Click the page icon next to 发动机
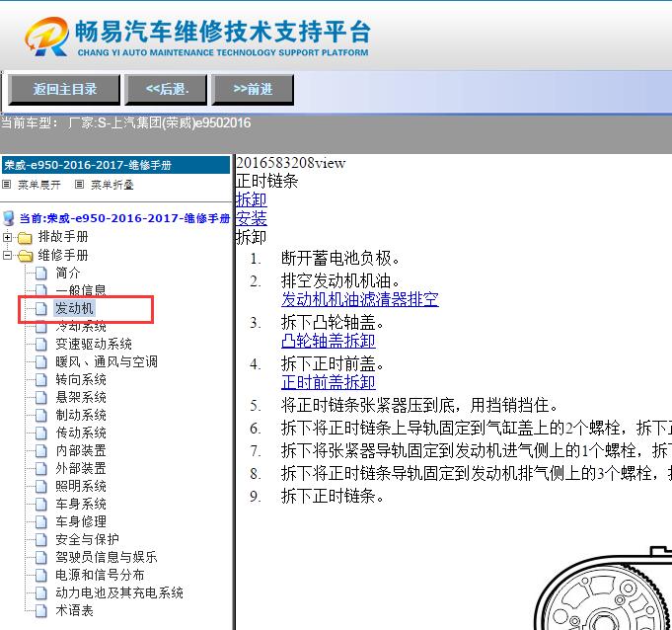The height and width of the screenshot is (630, 672). pyautogui.click(x=41, y=309)
